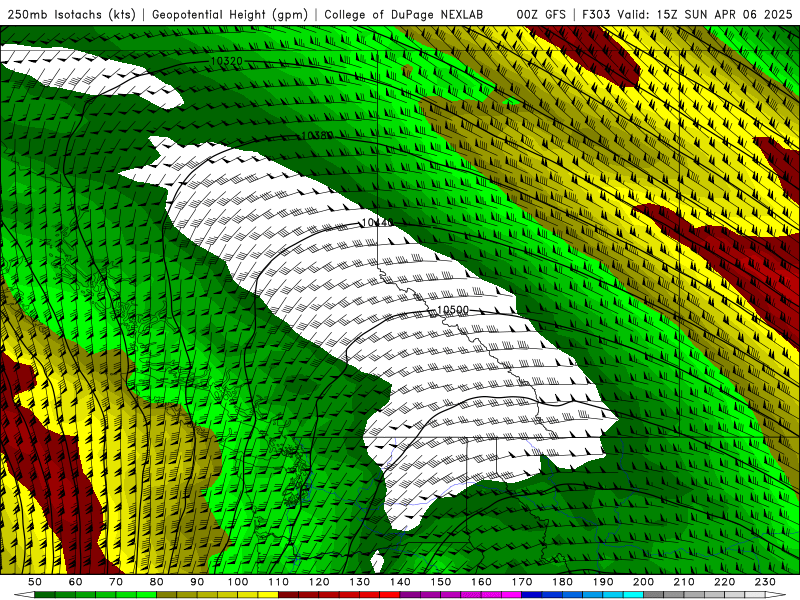Screen dimensions: 800x600
Task: Click the 120 value on the color scale
Action: coord(319,582)
